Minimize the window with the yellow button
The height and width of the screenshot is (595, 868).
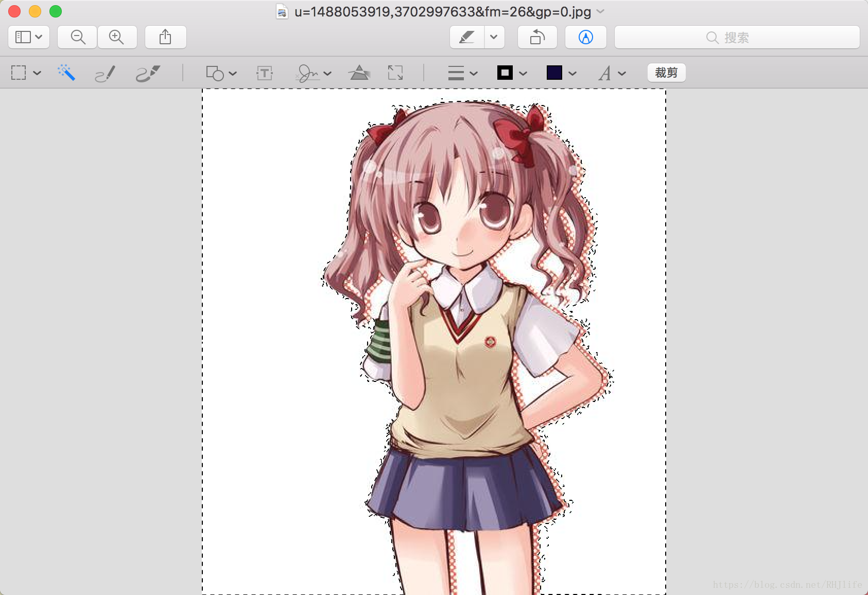[x=35, y=11]
